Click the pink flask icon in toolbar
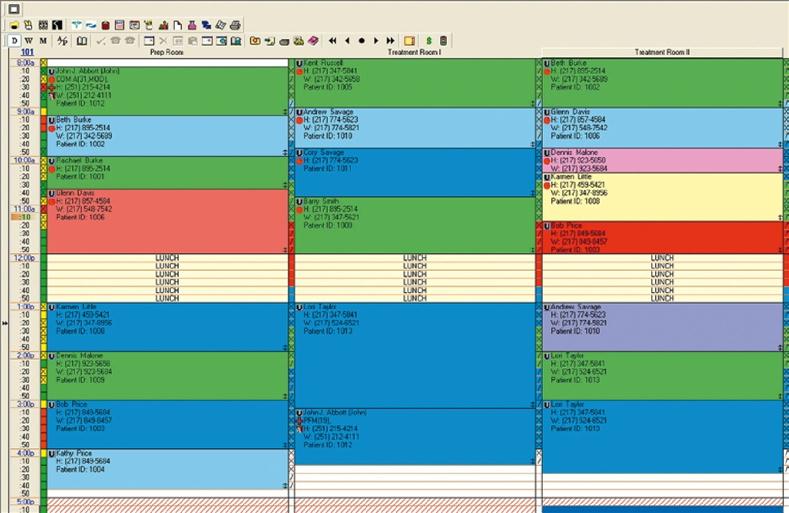 (191, 24)
